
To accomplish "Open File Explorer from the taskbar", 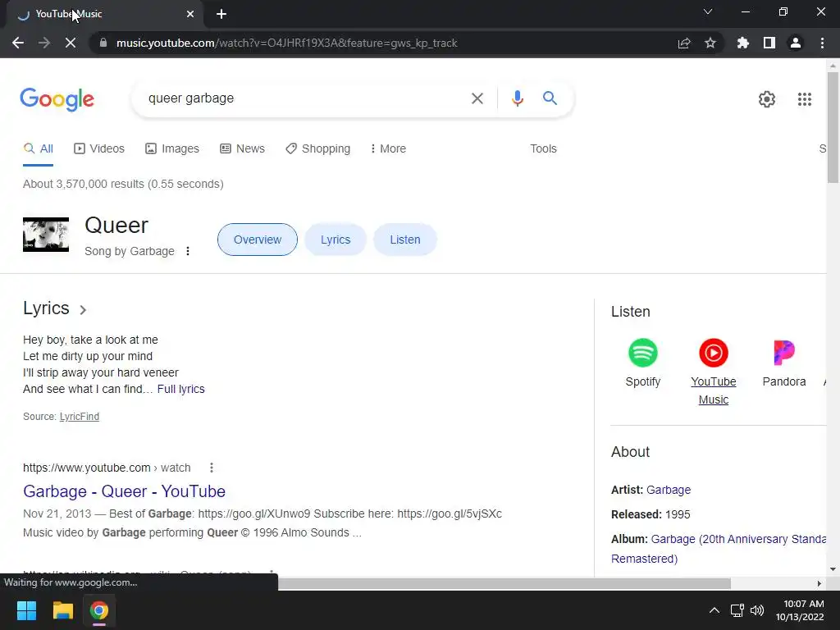I will (62, 610).
